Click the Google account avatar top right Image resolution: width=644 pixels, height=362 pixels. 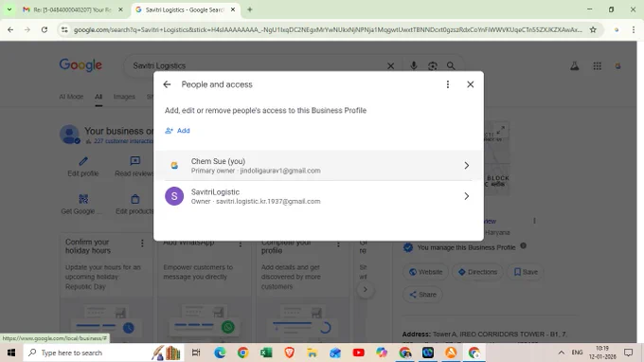click(617, 65)
